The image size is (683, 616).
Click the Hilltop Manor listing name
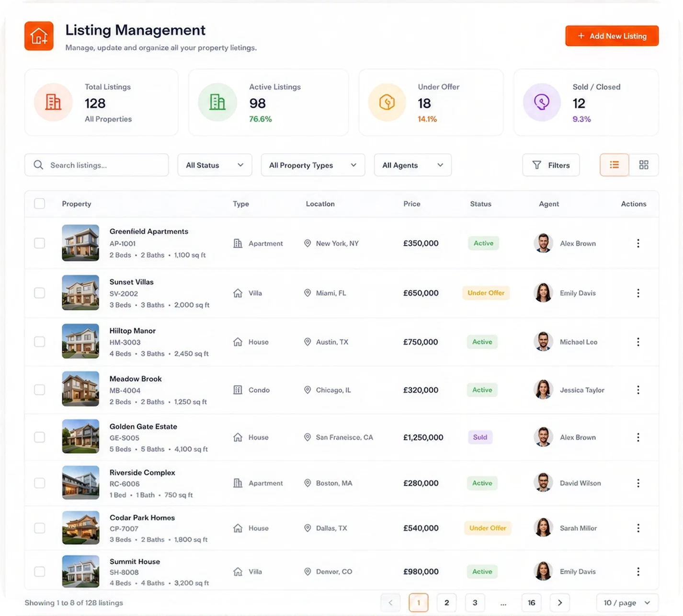point(132,331)
